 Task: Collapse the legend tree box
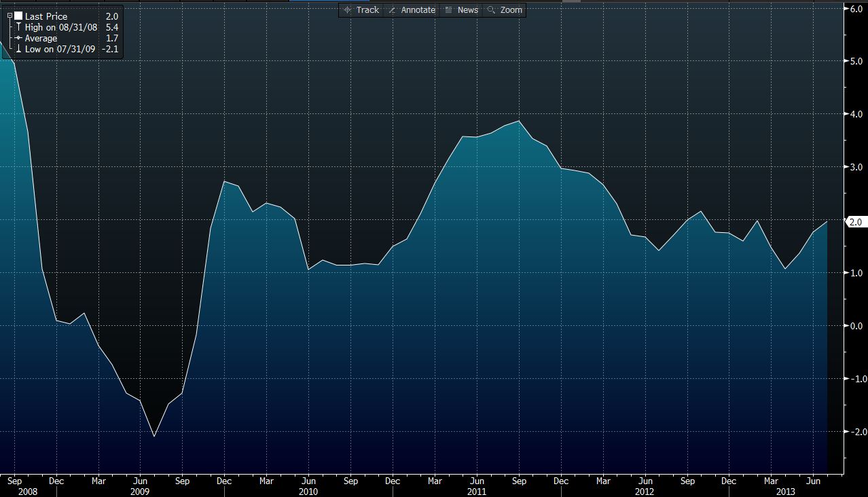pyautogui.click(x=8, y=16)
